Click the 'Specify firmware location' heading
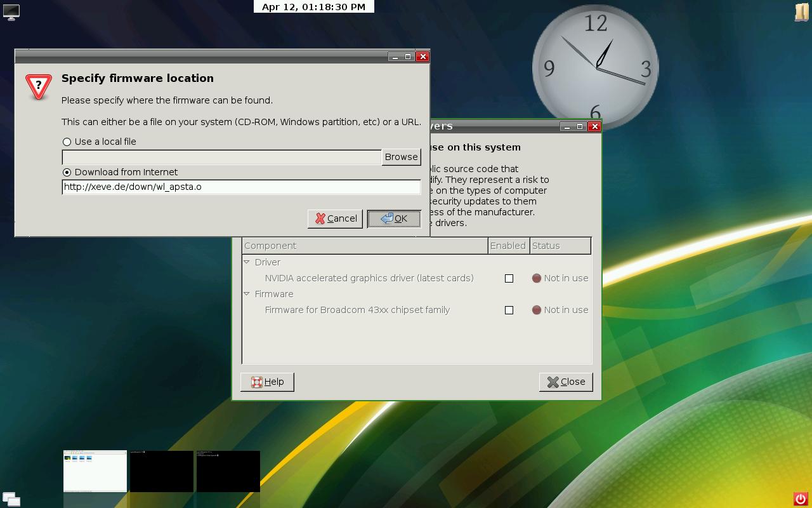 [138, 78]
